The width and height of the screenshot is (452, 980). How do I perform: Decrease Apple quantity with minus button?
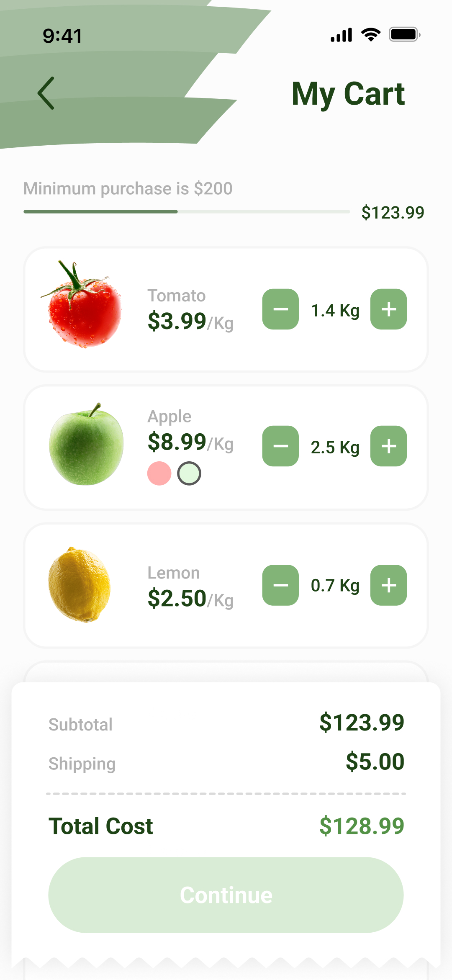(280, 446)
